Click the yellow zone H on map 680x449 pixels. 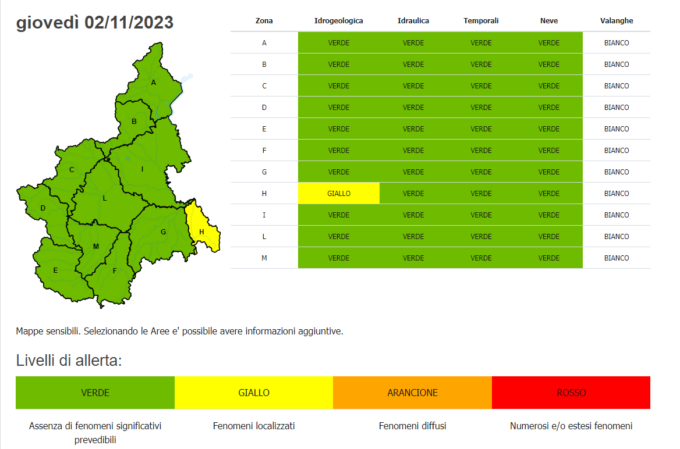point(201,231)
